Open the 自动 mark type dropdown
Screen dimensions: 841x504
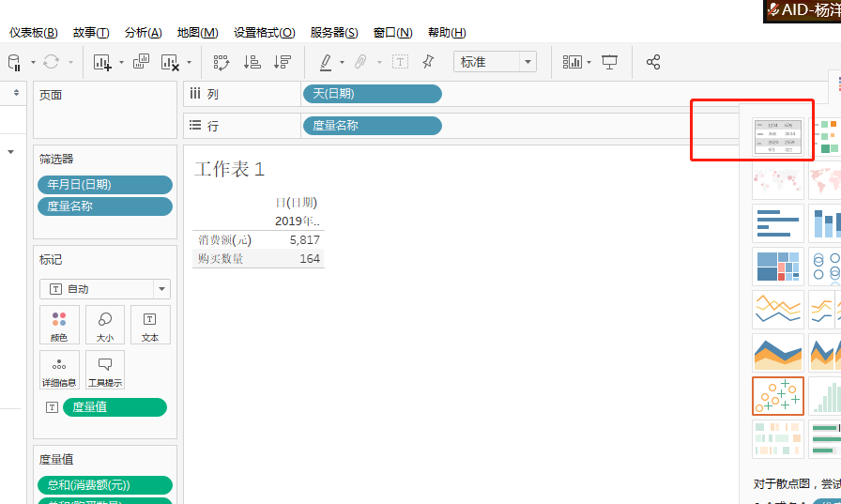105,289
